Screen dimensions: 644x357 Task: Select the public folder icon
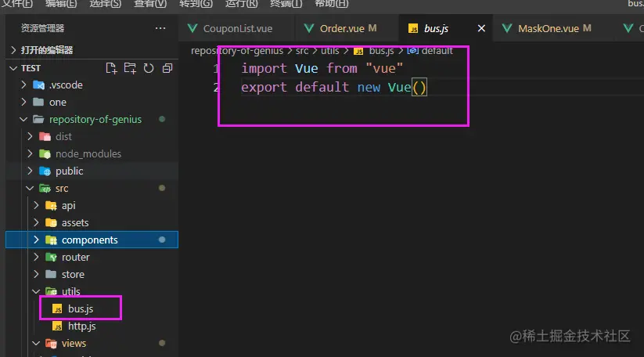pos(45,171)
